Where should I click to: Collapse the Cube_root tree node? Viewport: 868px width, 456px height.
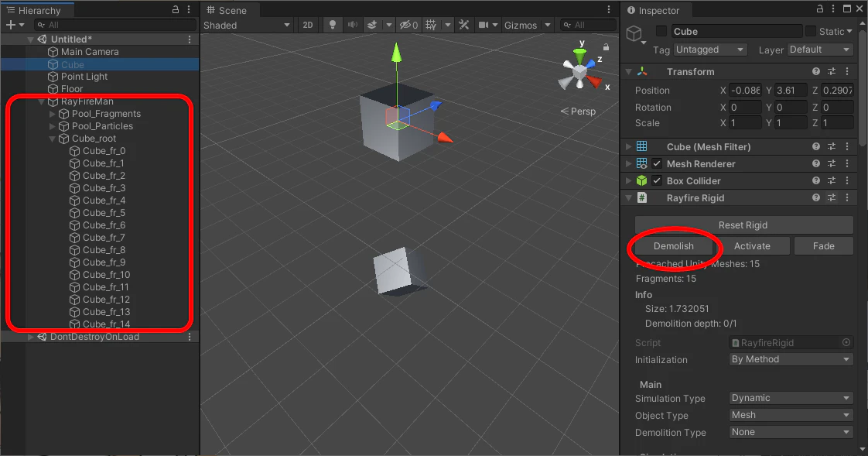[52, 139]
